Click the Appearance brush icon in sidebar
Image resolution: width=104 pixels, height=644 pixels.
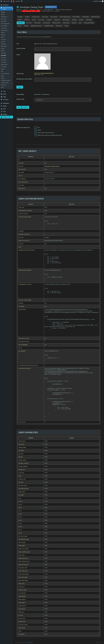(1, 103)
